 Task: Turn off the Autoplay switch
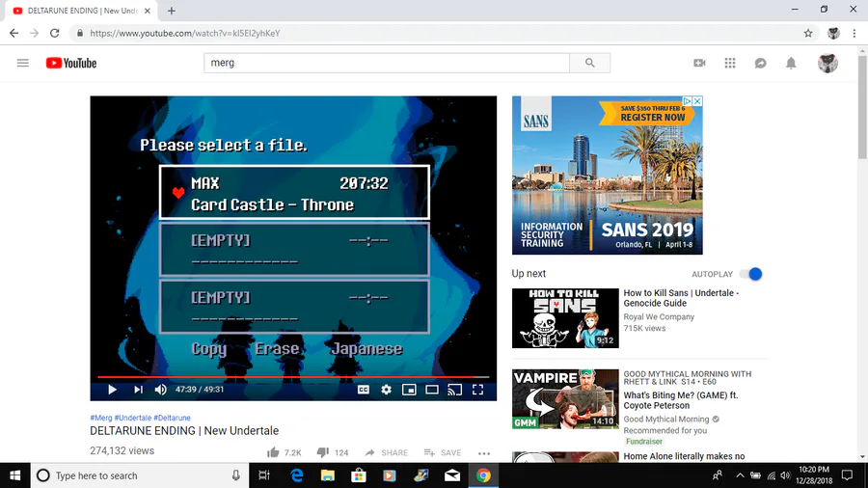point(751,274)
